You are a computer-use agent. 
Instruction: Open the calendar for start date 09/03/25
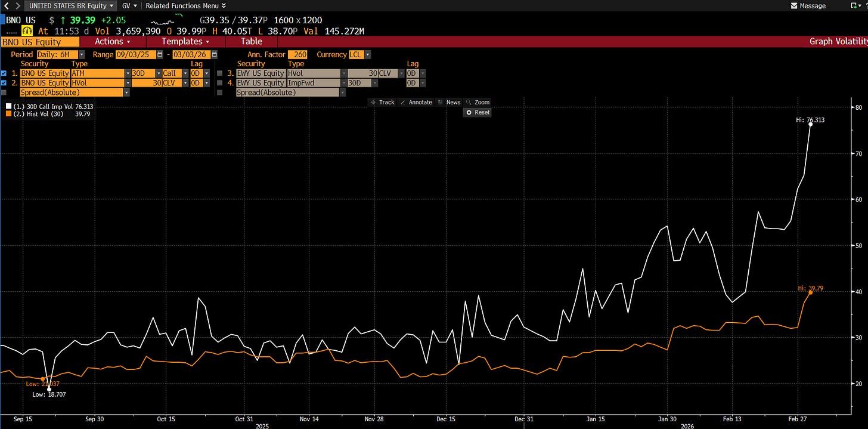coord(160,54)
